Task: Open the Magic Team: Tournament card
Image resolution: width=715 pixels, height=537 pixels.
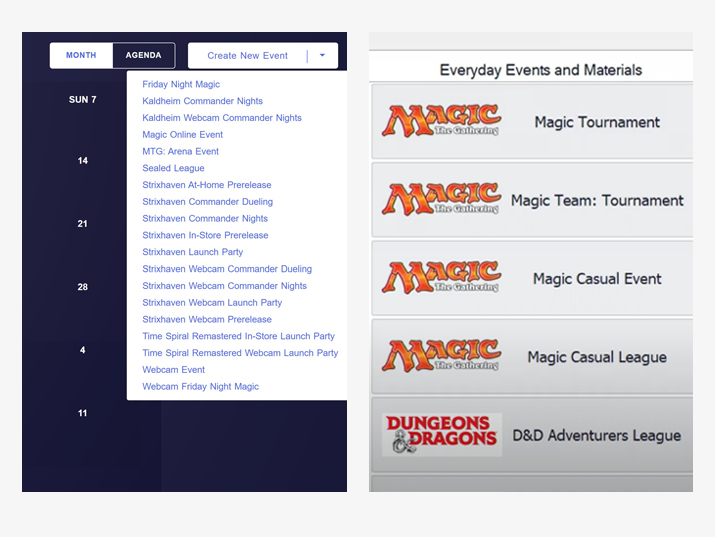Action: (532, 200)
